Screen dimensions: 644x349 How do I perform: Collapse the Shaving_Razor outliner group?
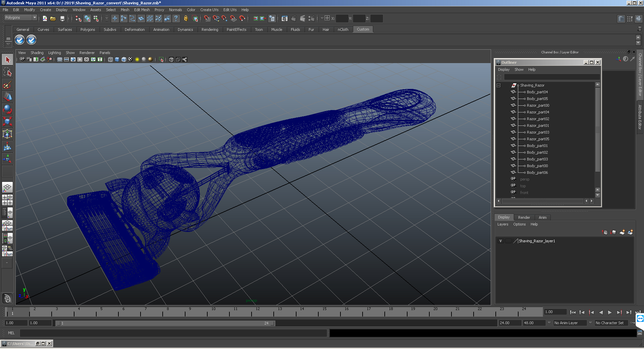(x=499, y=85)
